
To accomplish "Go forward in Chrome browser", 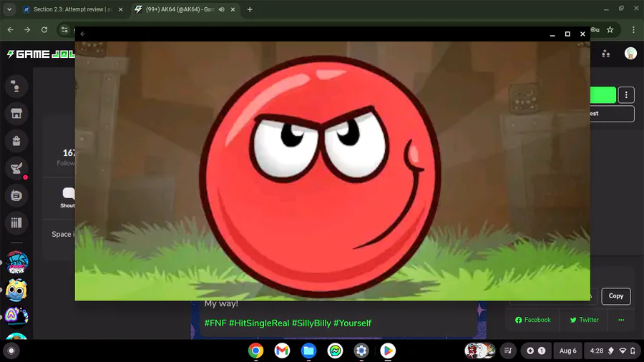I will 27,29.
